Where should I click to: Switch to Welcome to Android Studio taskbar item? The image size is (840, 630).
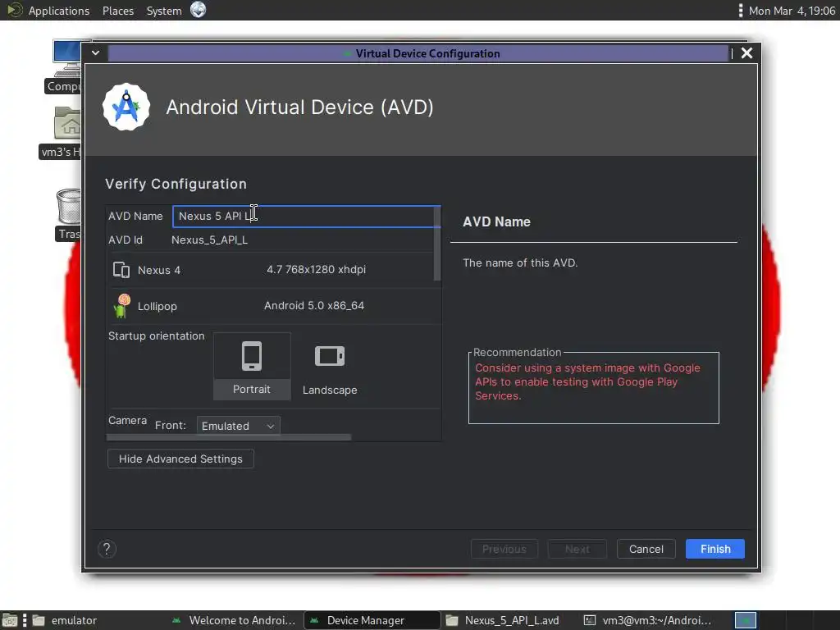pyautogui.click(x=234, y=620)
